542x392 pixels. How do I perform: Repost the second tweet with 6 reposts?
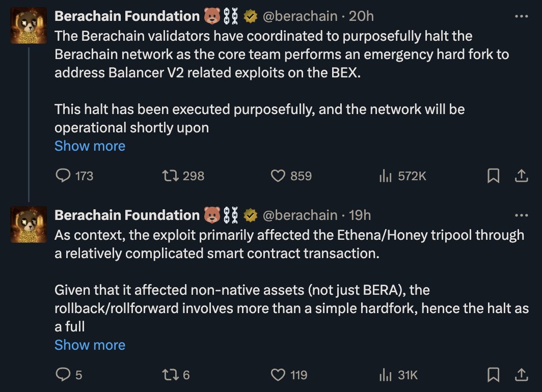(168, 375)
